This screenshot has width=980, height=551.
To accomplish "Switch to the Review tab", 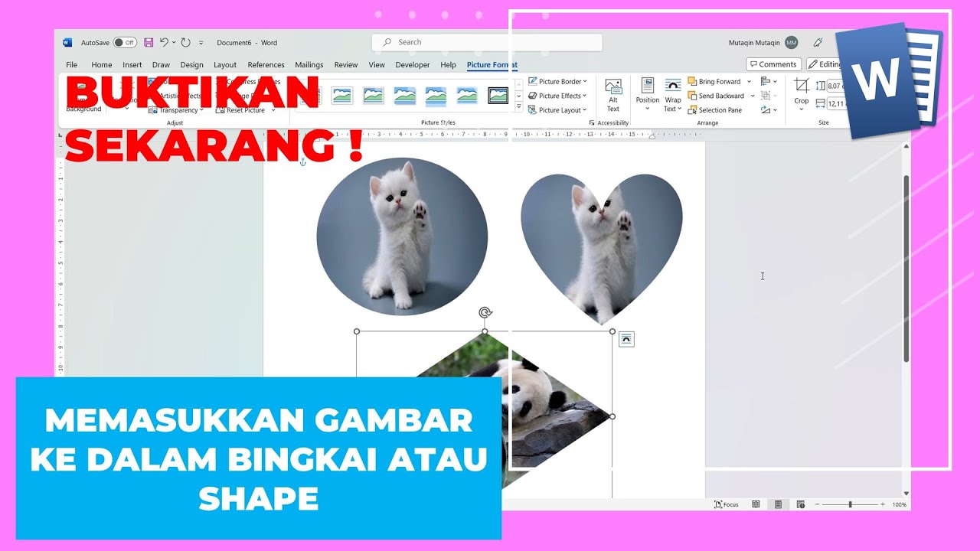I will click(x=346, y=65).
